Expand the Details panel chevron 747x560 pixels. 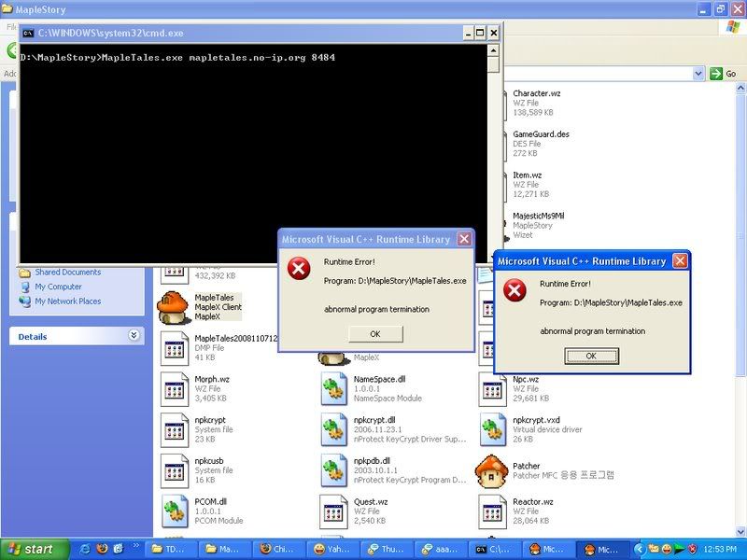tap(134, 335)
